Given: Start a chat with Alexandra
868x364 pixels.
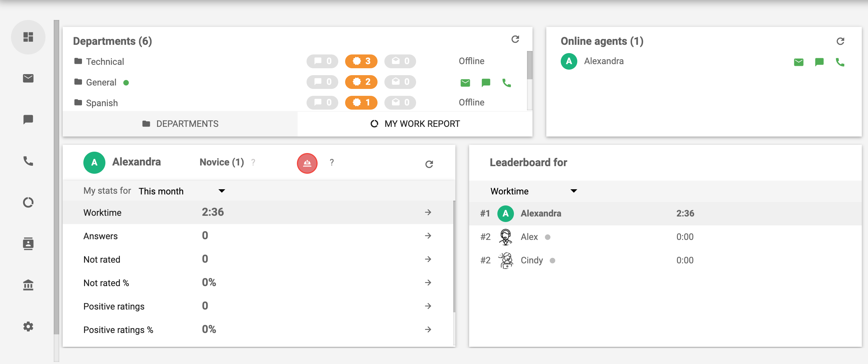Looking at the screenshot, I should point(819,62).
